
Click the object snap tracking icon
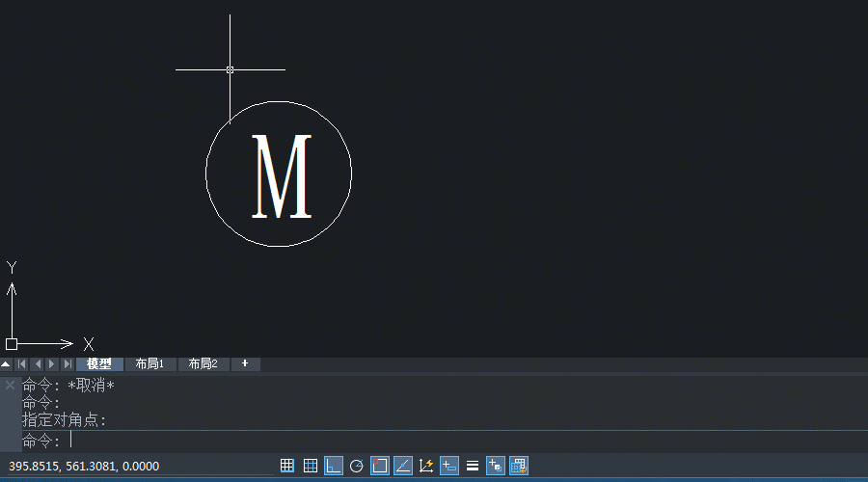[x=403, y=466]
